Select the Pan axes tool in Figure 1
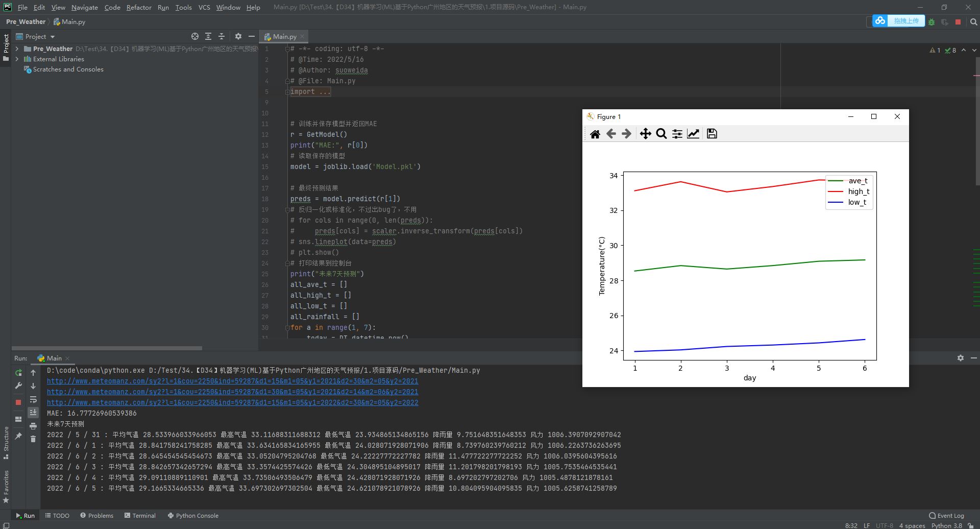 point(645,134)
